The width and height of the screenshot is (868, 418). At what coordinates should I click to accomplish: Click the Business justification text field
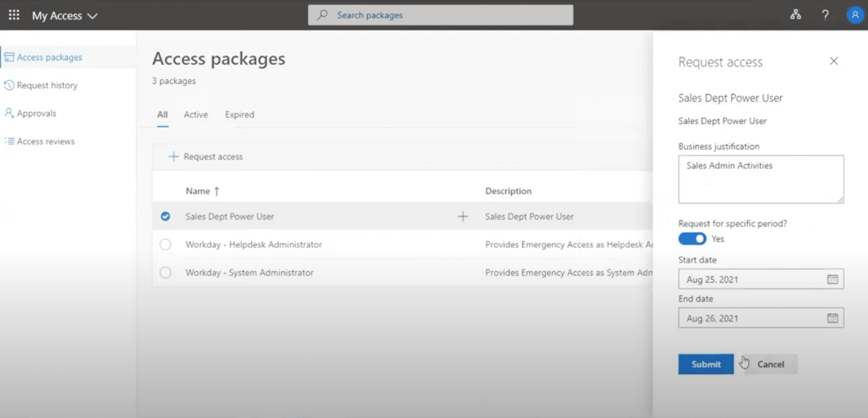click(760, 179)
